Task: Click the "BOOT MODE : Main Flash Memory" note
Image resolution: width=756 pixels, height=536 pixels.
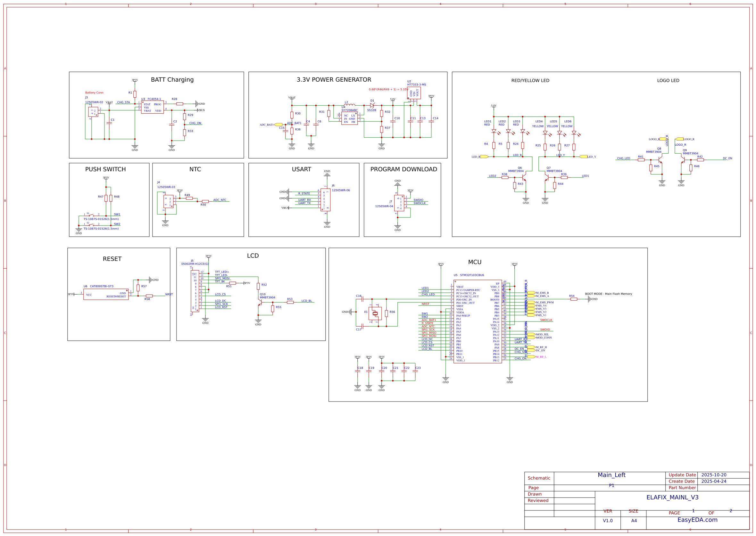Action: click(x=609, y=294)
